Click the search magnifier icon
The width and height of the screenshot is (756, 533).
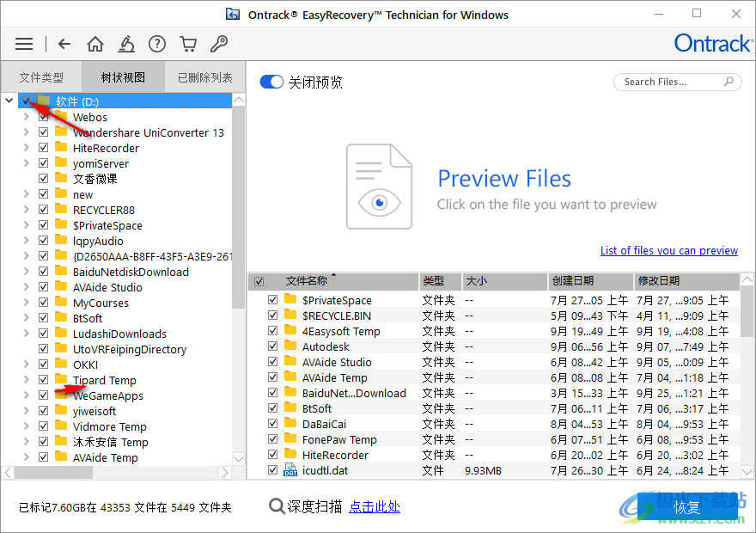(729, 82)
